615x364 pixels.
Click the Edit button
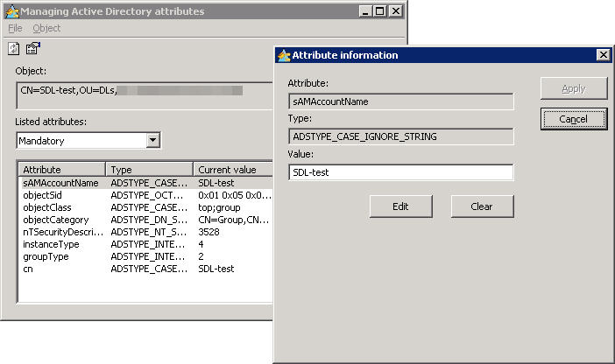[x=400, y=206]
